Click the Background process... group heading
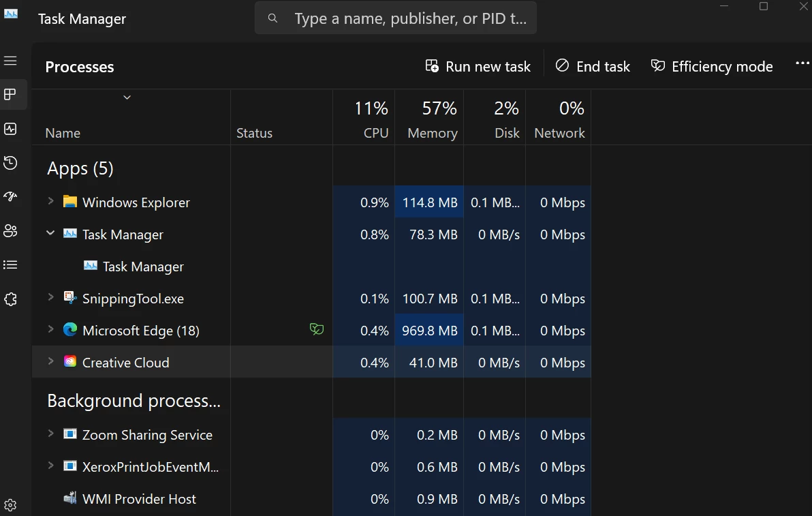This screenshot has height=516, width=812. coord(134,401)
